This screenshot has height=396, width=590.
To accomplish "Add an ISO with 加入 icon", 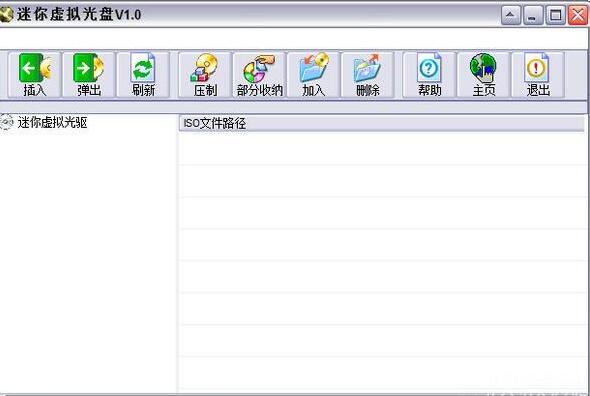I will 313,75.
